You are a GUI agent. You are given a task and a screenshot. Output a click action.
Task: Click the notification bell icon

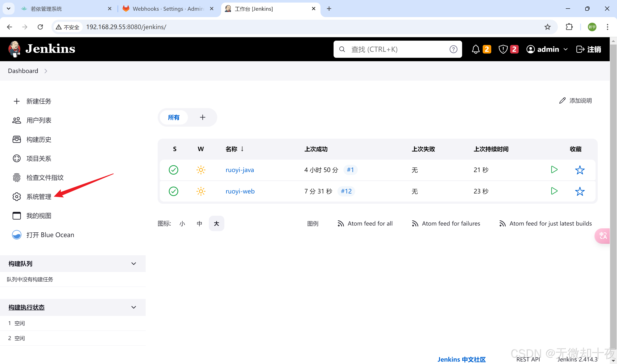[476, 49]
